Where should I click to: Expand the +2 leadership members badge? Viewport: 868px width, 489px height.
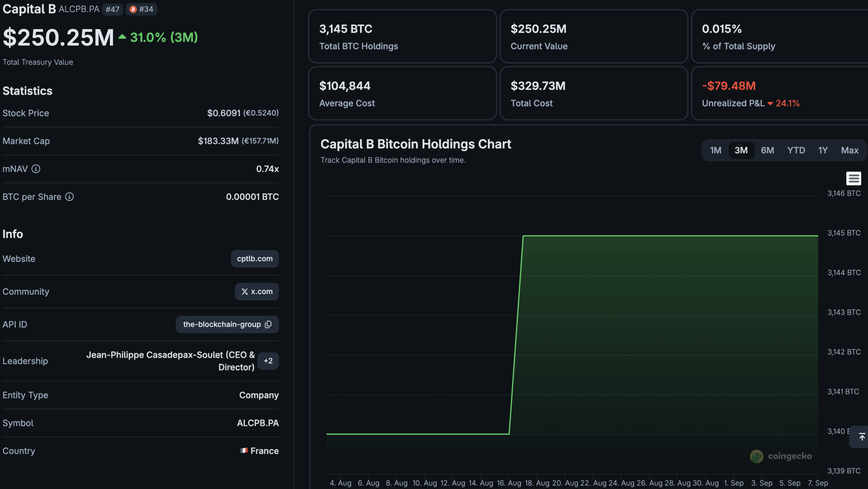coord(268,361)
